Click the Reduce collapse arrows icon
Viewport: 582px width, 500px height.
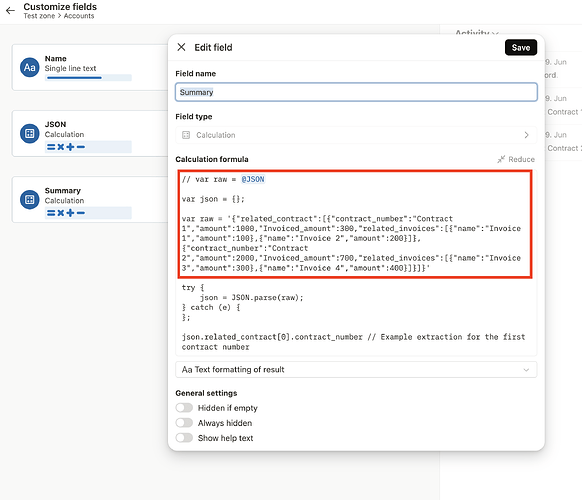501,159
